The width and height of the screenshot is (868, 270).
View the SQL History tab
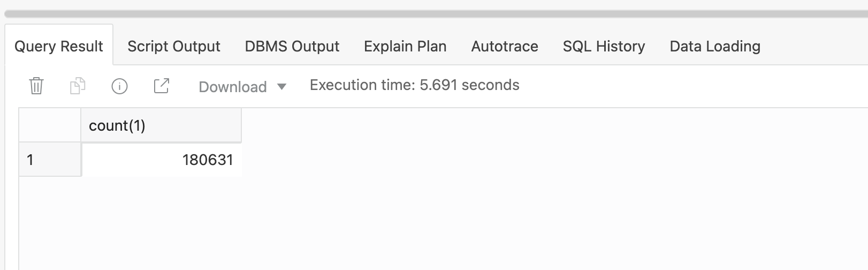(604, 47)
